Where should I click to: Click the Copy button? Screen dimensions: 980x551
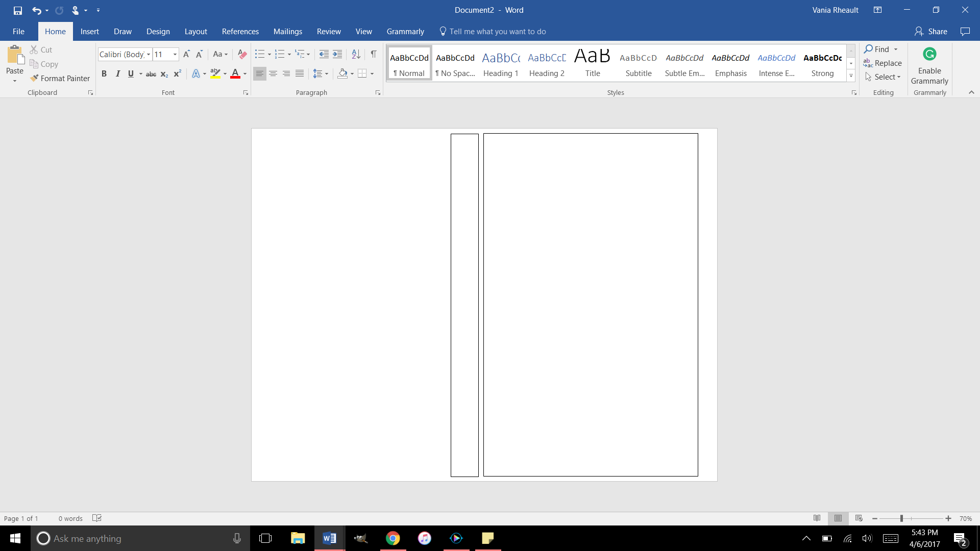coord(44,64)
